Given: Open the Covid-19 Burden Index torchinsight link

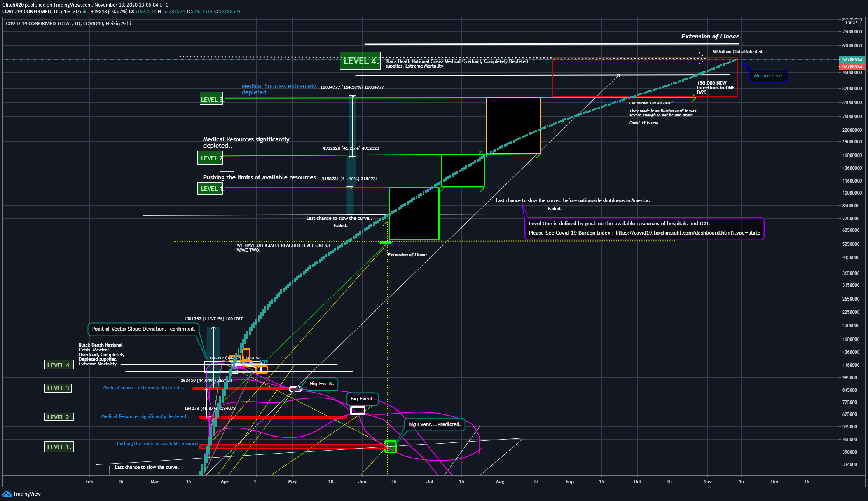Looking at the screenshot, I should 688,233.
